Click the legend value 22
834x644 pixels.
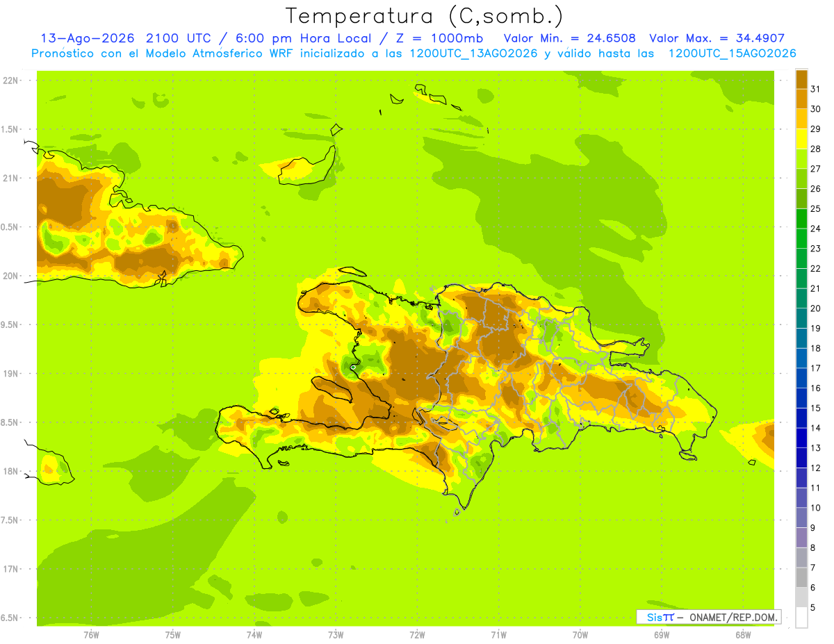pos(816,268)
